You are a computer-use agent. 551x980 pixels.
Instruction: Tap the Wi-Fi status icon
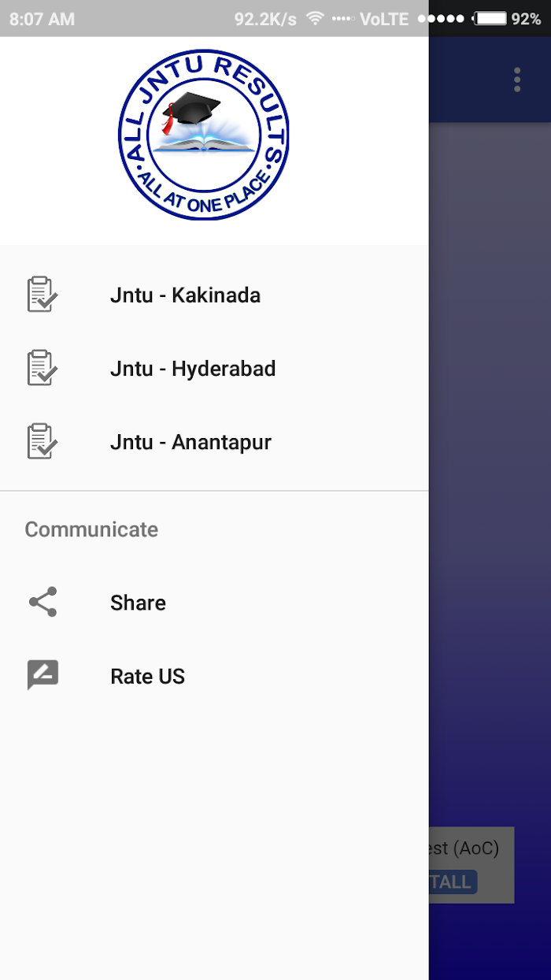click(x=315, y=18)
